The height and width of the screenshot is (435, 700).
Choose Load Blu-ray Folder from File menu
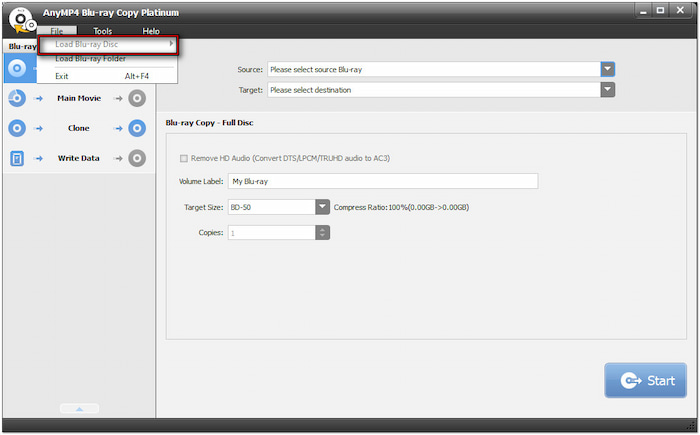pos(90,60)
